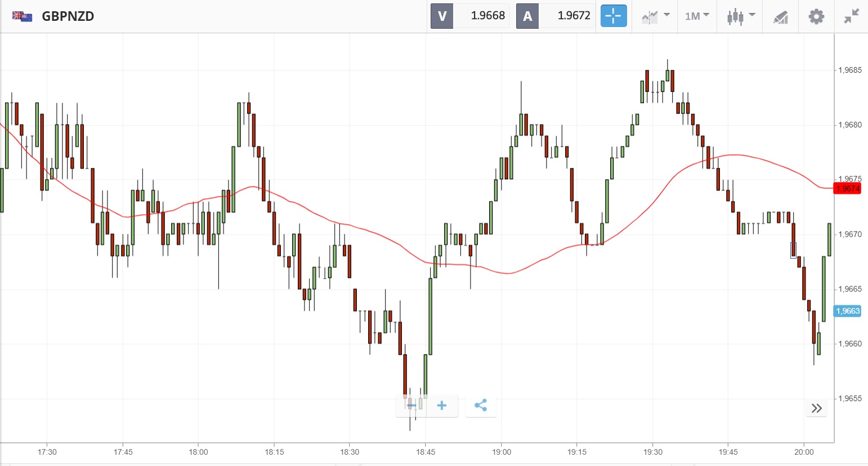Click the A buy price button
868x466 pixels.
point(556,16)
